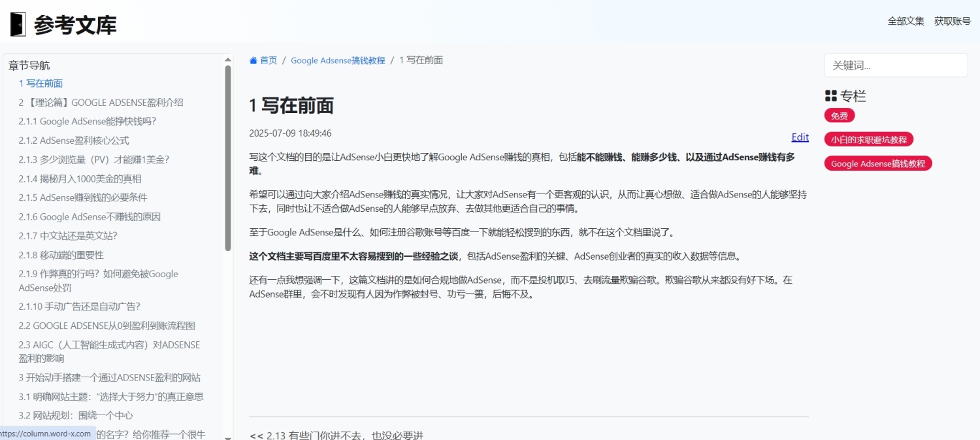
Task: Select the 小白的求职避坑教程 tag
Action: (869, 139)
